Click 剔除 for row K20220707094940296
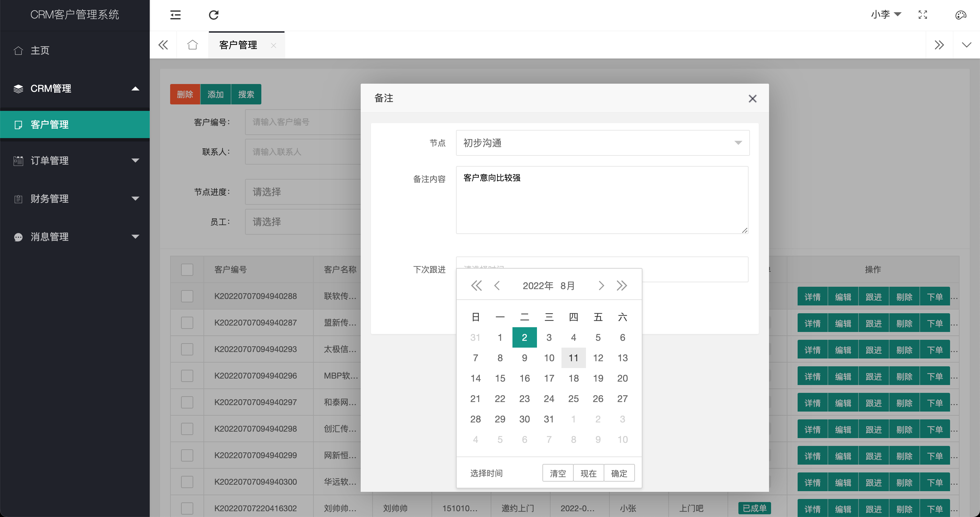The height and width of the screenshot is (517, 980). click(x=904, y=376)
